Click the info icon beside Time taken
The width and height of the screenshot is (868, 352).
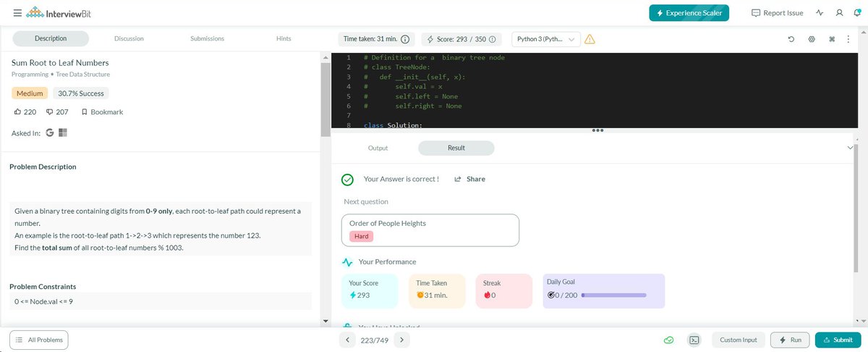tap(405, 39)
